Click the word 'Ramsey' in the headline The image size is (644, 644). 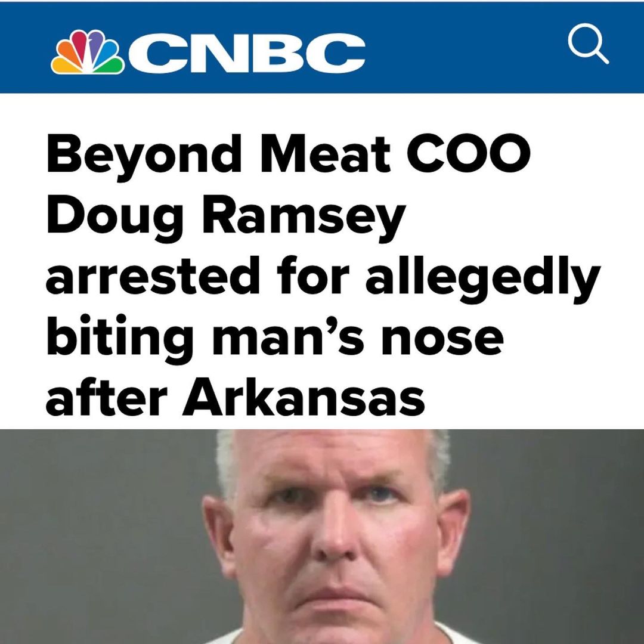click(x=303, y=221)
